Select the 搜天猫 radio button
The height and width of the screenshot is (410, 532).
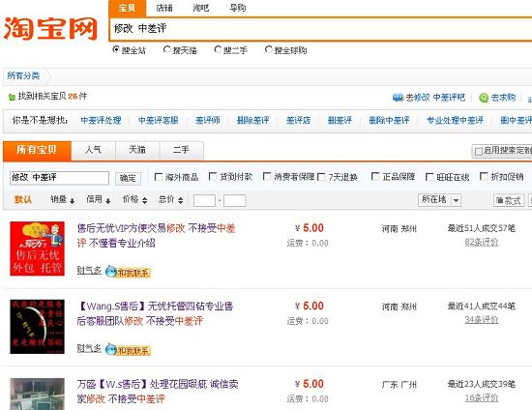166,49
